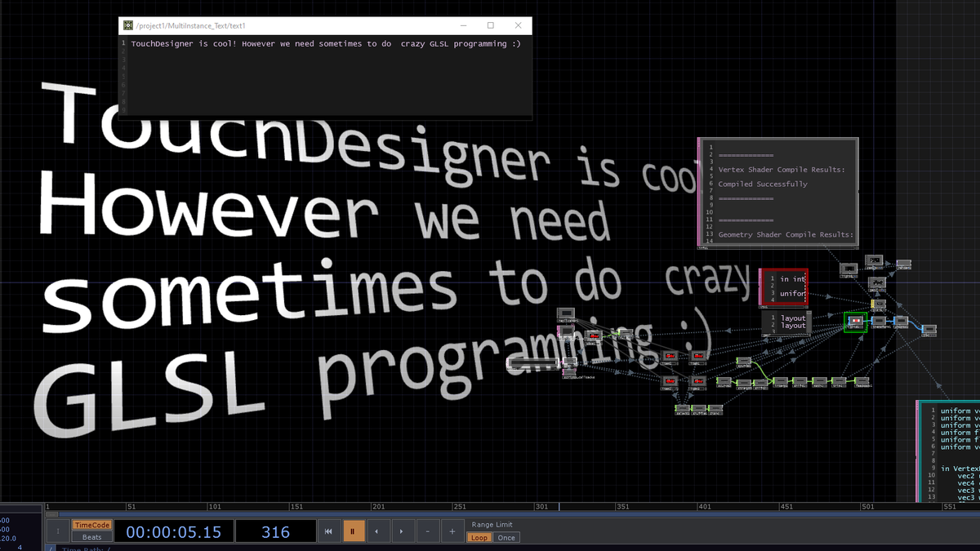
Task: Select the green-outlined node in the network
Action: click(x=855, y=322)
